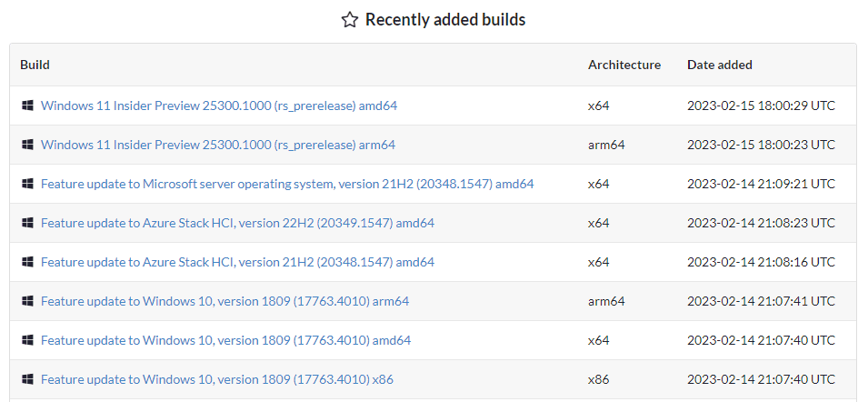The width and height of the screenshot is (868, 402).
Task: Click Windows icon beside version 1809 x86 build
Action: pyautogui.click(x=27, y=379)
